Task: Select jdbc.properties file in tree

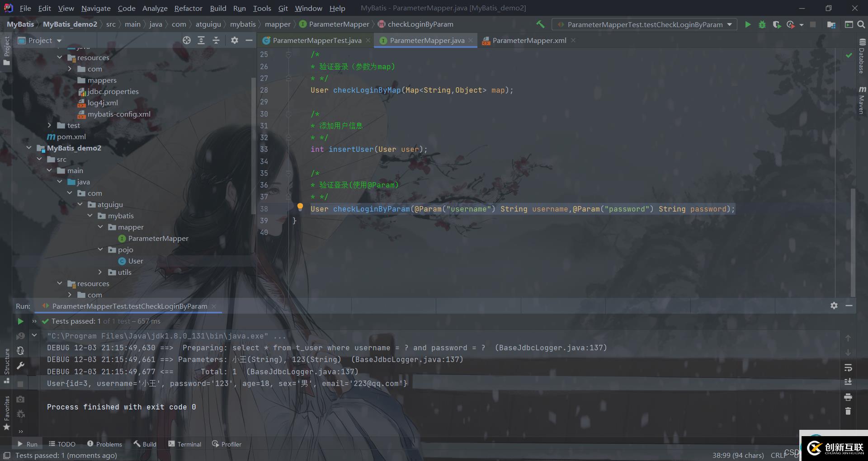Action: click(108, 91)
